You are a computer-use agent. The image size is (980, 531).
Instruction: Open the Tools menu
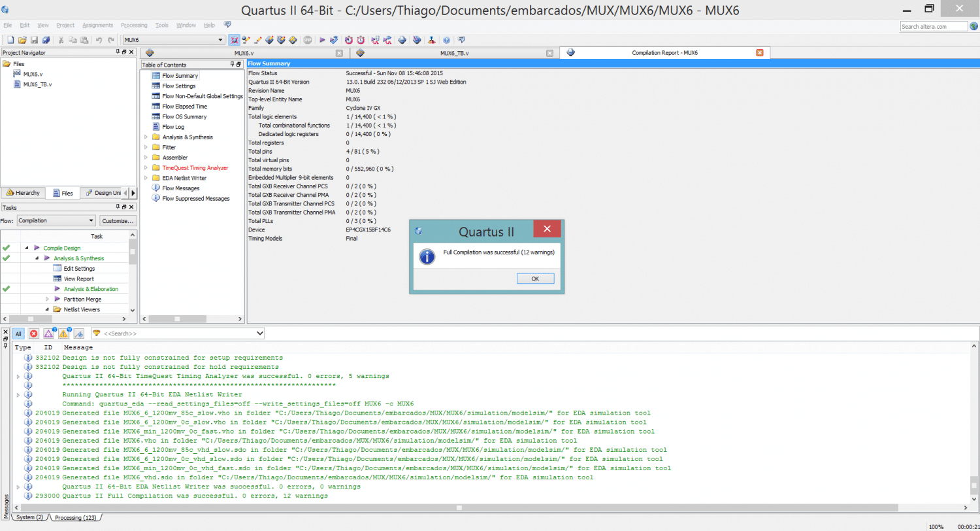[x=162, y=25]
